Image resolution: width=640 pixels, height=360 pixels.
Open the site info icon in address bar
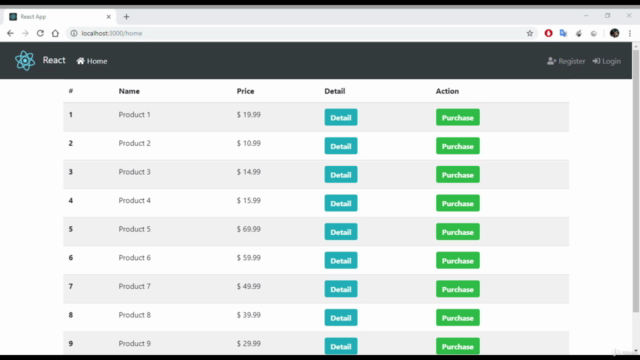(x=74, y=33)
